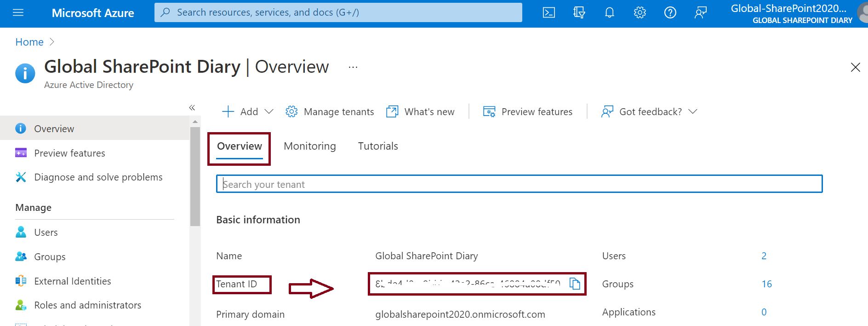Open the Users count link 2
Screen dimensions: 868x326
click(x=764, y=256)
